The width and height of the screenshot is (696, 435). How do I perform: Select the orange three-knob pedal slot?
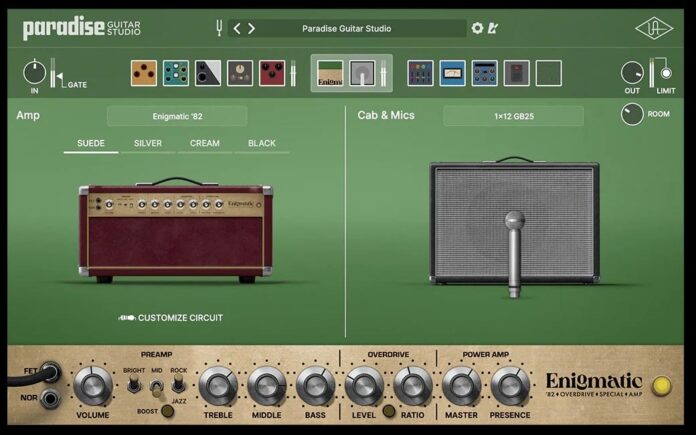(144, 73)
